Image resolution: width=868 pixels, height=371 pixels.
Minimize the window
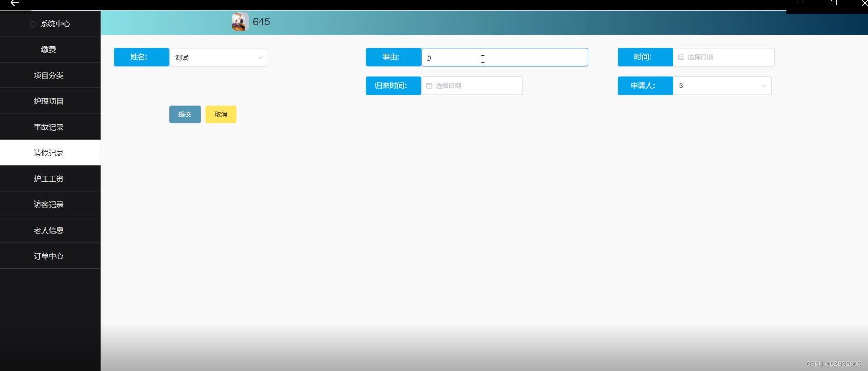point(801,3)
